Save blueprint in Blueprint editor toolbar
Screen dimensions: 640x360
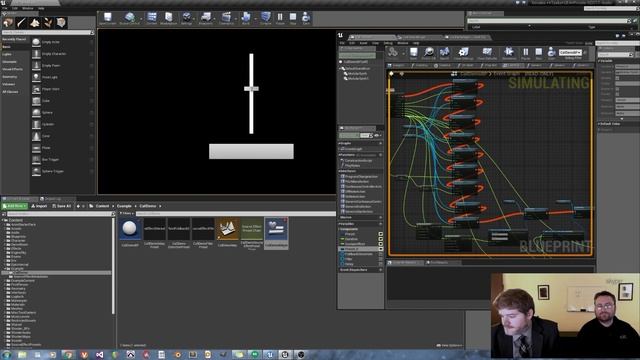tap(413, 53)
